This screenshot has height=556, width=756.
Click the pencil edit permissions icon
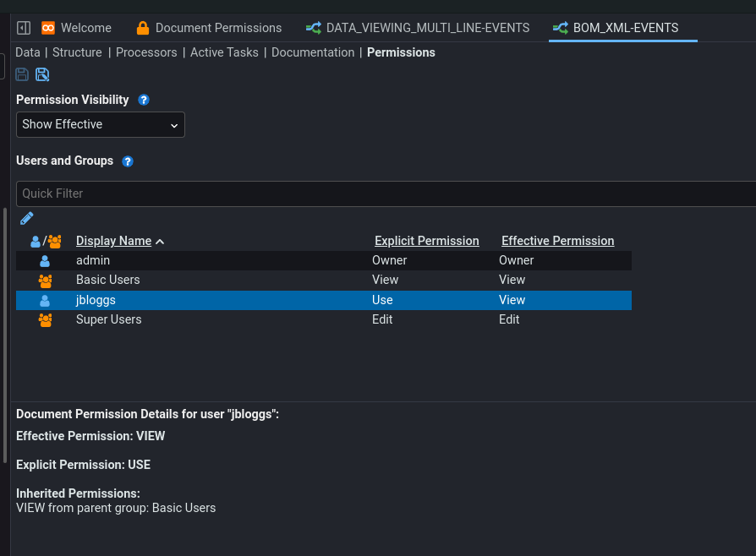click(x=27, y=218)
